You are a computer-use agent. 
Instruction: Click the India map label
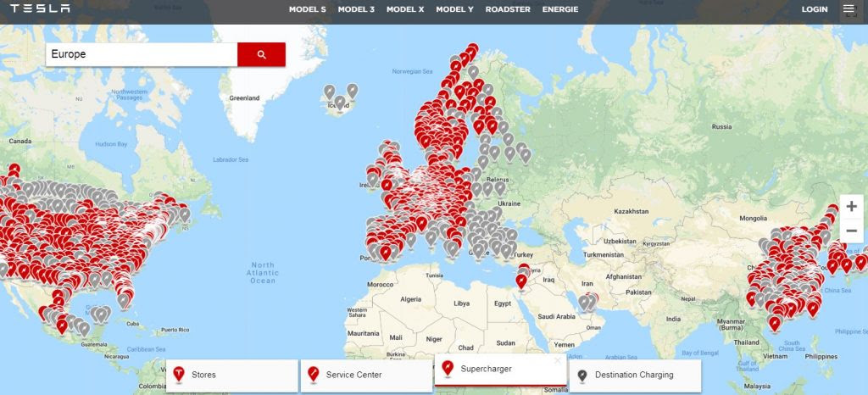673,320
